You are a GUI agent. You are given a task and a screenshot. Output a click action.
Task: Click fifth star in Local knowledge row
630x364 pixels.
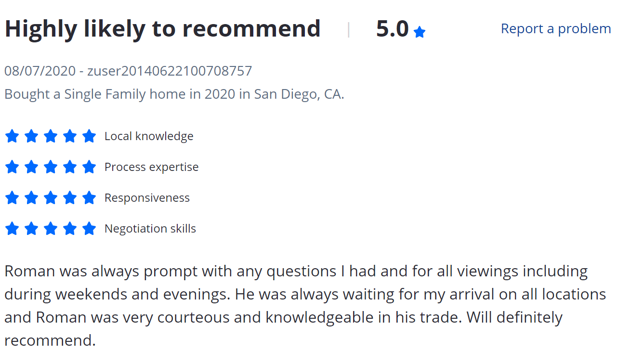point(89,136)
